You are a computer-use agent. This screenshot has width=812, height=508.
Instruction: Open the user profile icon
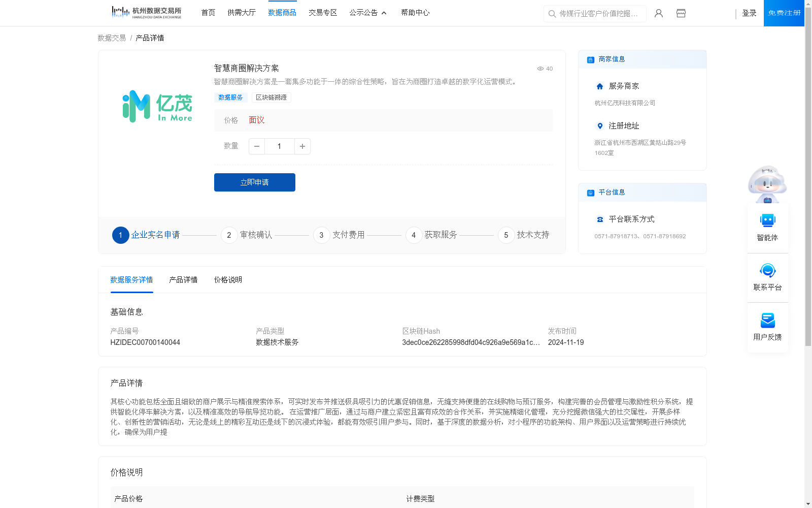coord(659,13)
